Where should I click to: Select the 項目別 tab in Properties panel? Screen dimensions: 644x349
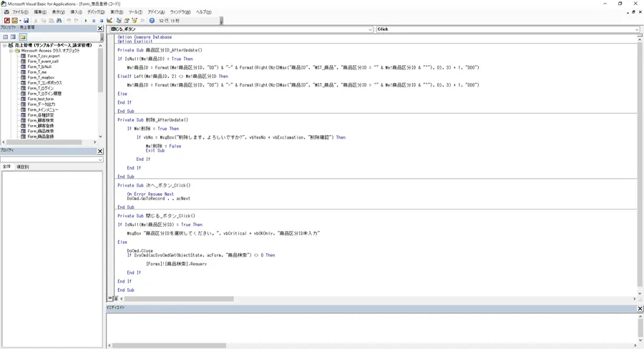click(x=23, y=167)
